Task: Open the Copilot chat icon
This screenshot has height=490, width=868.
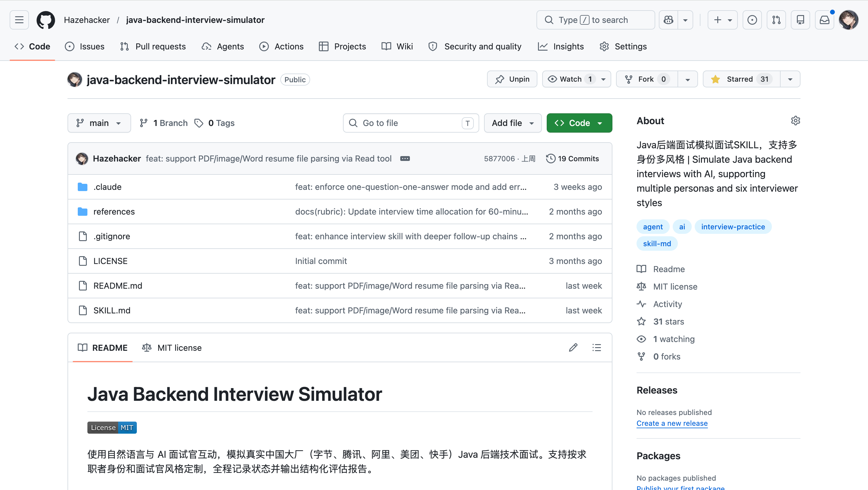Action: [668, 20]
